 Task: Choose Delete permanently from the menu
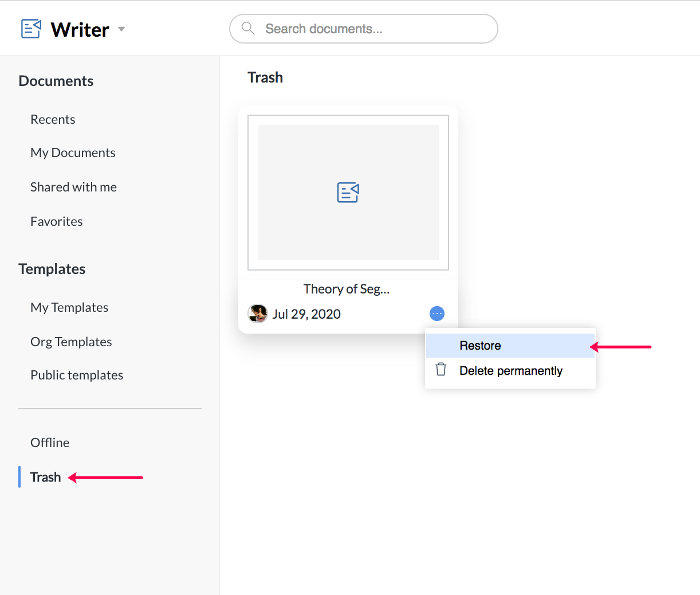[510, 371]
